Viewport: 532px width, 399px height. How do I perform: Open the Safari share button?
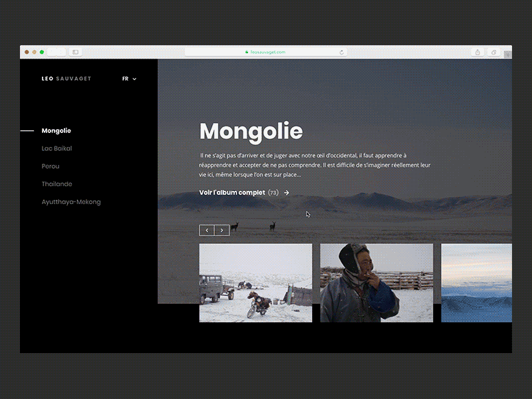click(477, 52)
